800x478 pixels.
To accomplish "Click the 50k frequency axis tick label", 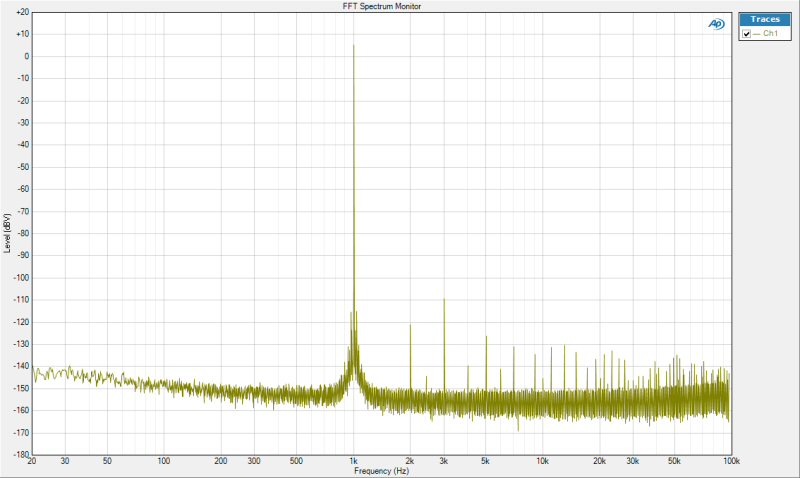I will click(674, 461).
